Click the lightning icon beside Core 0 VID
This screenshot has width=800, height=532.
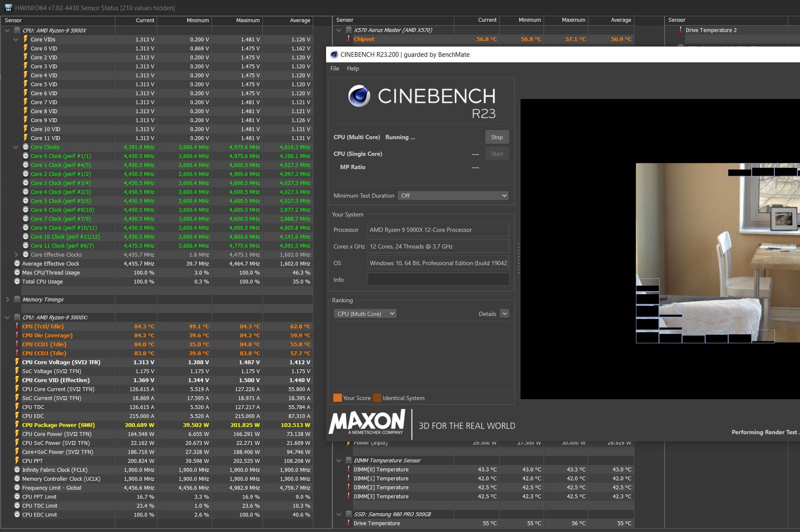tap(25, 48)
